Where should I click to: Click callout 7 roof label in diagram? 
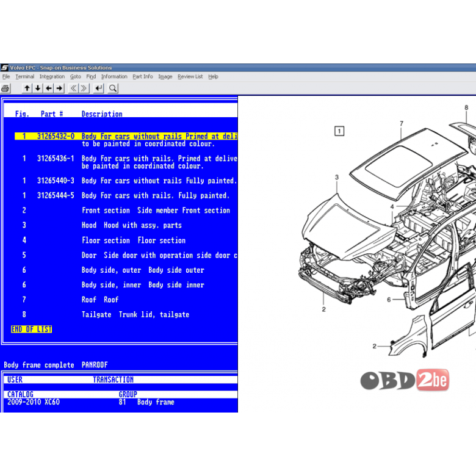pyautogui.click(x=402, y=123)
